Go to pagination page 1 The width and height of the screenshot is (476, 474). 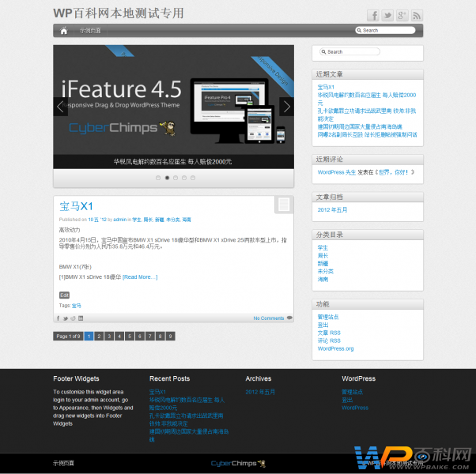(x=89, y=336)
